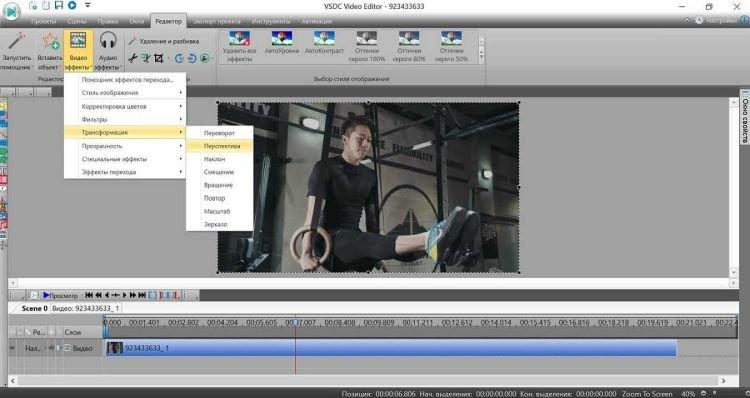750x398 pixels.
Task: Open the Проекты ribbon tab
Action: tap(44, 21)
